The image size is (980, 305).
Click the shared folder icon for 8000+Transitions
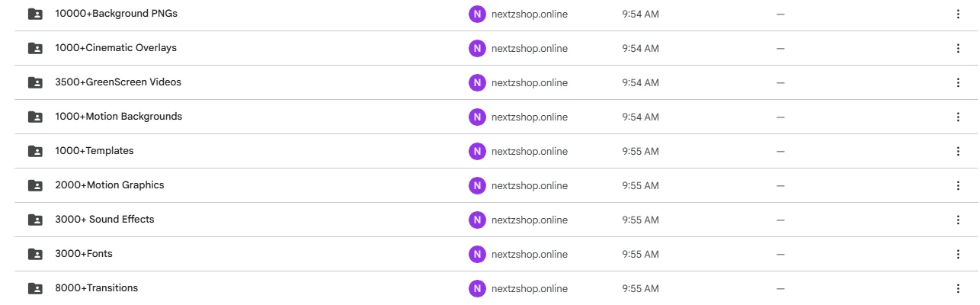pos(35,288)
